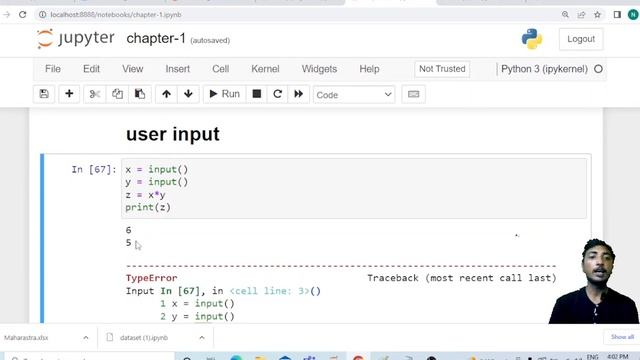Open the Edit menu
Screen dimensions: 640x360
[91, 69]
